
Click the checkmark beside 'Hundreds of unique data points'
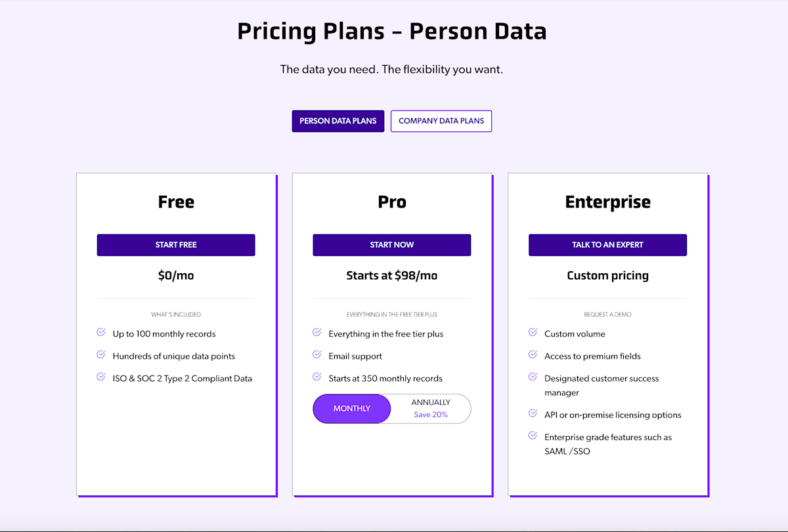point(101,355)
